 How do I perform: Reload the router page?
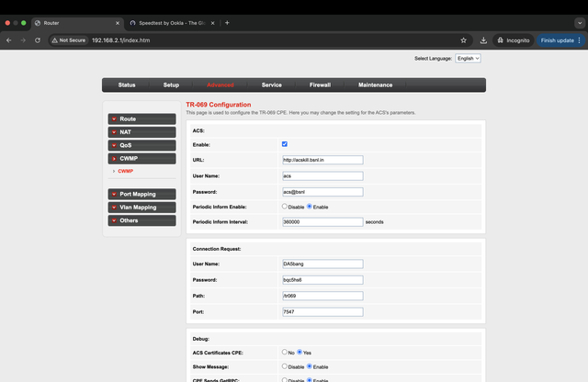click(x=37, y=40)
